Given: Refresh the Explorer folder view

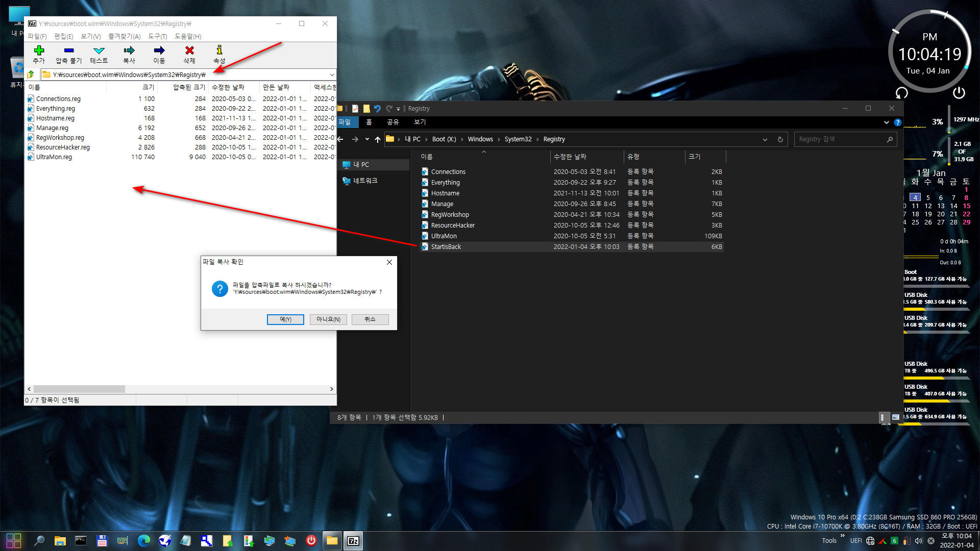Looking at the screenshot, I should [x=780, y=139].
